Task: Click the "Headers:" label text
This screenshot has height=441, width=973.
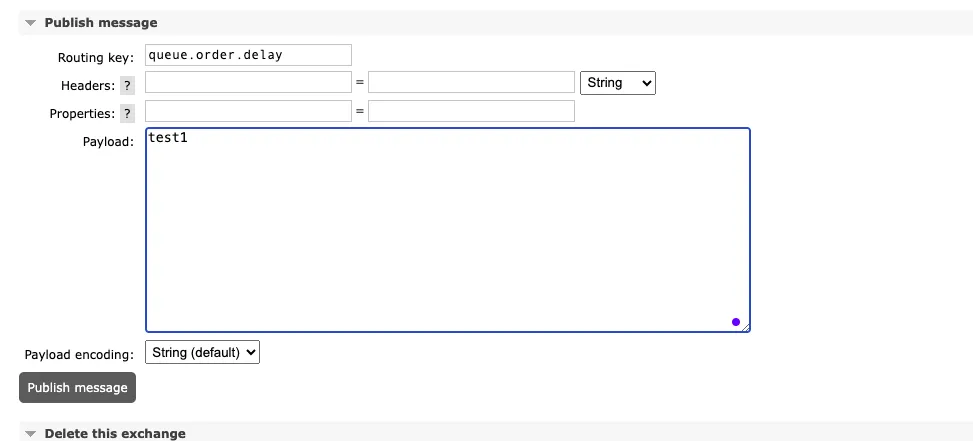Action: (88, 86)
